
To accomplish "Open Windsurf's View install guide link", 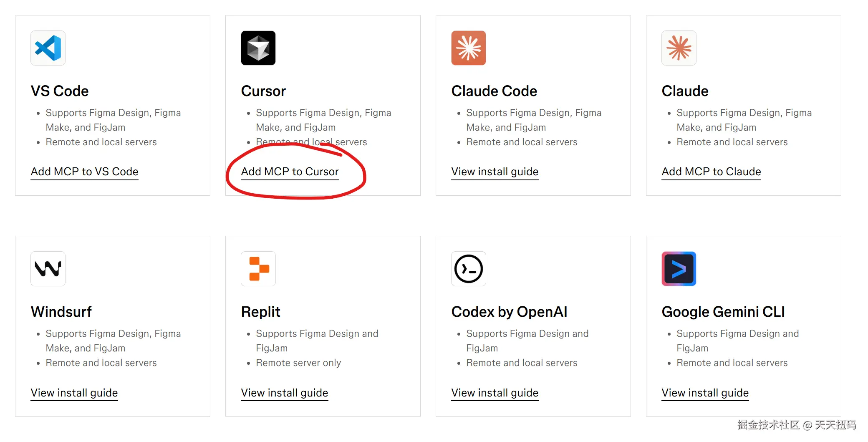I will click(x=74, y=393).
